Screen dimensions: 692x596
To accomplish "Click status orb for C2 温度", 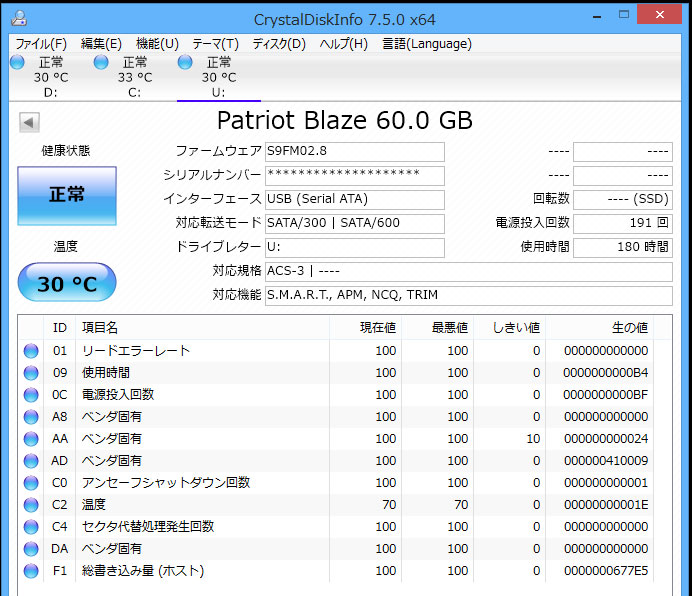I will point(31,505).
